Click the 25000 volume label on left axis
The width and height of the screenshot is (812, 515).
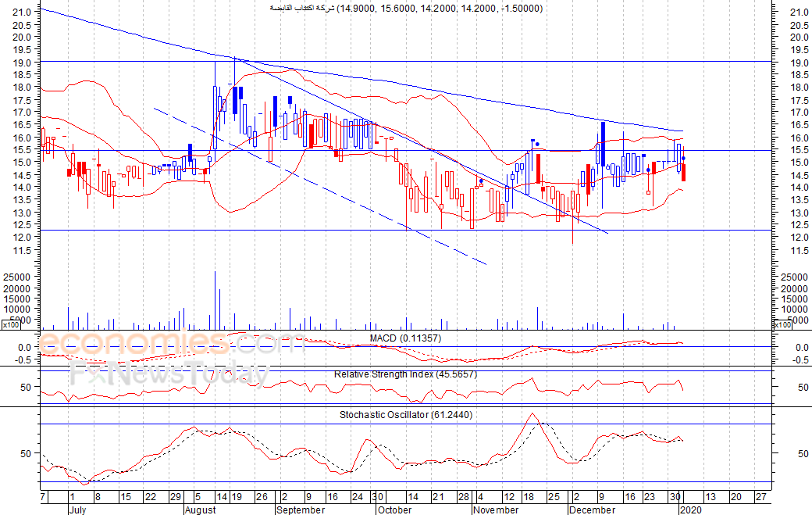[x=17, y=277]
